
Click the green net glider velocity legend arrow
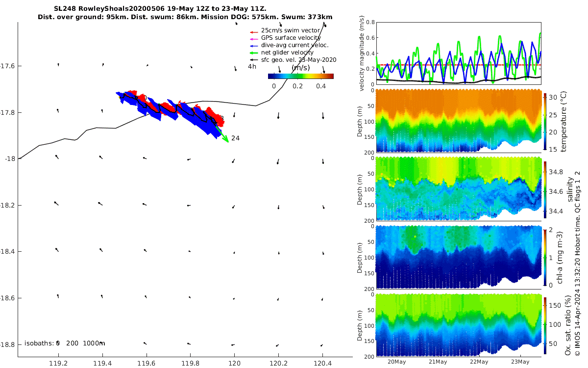pyautogui.click(x=253, y=53)
